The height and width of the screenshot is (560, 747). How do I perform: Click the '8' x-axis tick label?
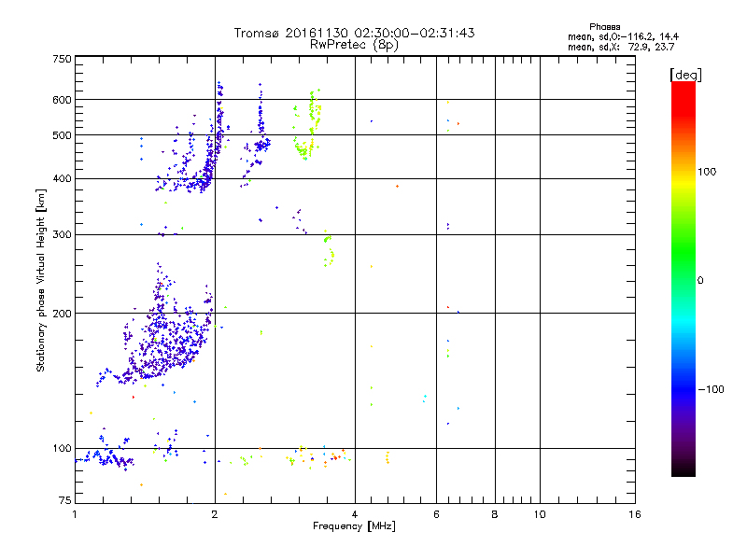[495, 514]
